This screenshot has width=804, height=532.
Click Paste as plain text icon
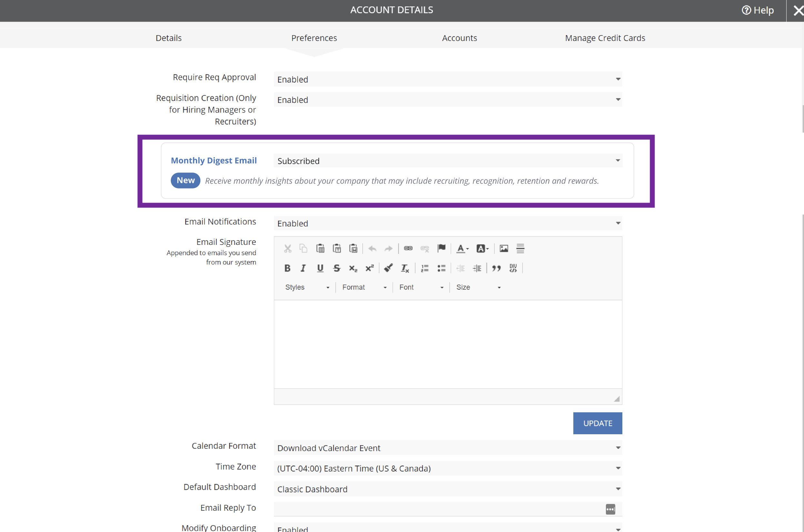pyautogui.click(x=337, y=249)
